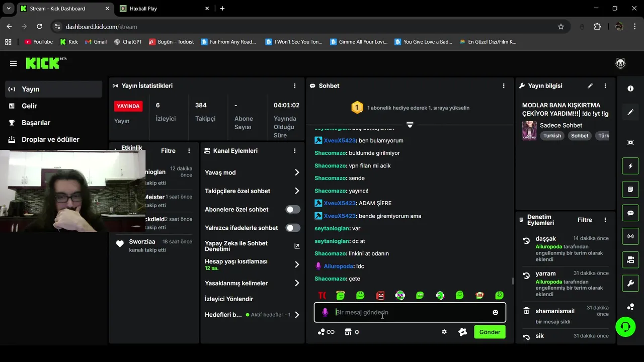Image resolution: width=644 pixels, height=362 pixels.
Task: Open the YouTube bookmark
Action: point(38,42)
